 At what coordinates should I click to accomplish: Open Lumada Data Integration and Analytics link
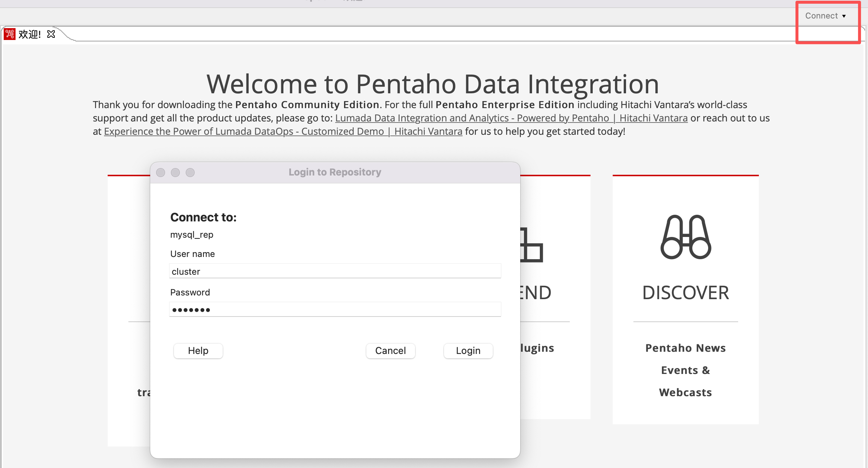(511, 118)
